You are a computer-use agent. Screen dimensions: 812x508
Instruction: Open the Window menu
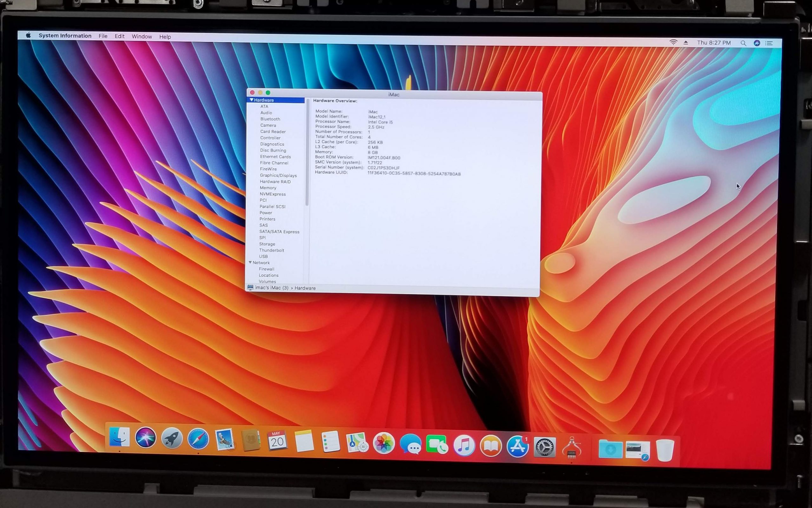coord(141,36)
